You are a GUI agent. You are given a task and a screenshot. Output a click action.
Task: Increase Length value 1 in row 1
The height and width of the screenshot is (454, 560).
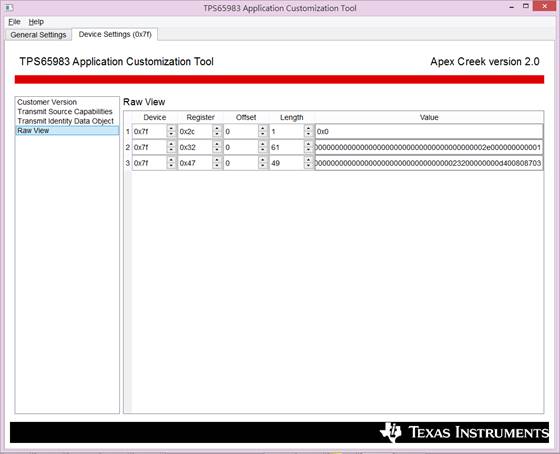[309, 128]
